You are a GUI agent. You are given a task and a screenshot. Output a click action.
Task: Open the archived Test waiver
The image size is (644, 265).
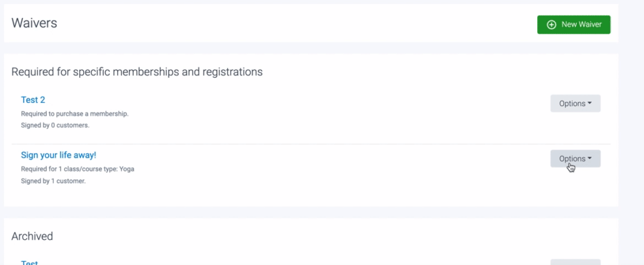30,263
